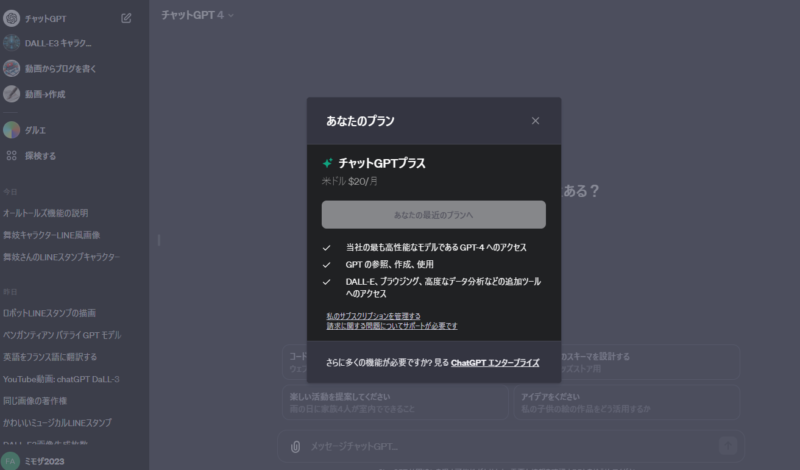The image size is (800, 470).
Task: Click the 探検する grid icon
Action: click(x=11, y=156)
